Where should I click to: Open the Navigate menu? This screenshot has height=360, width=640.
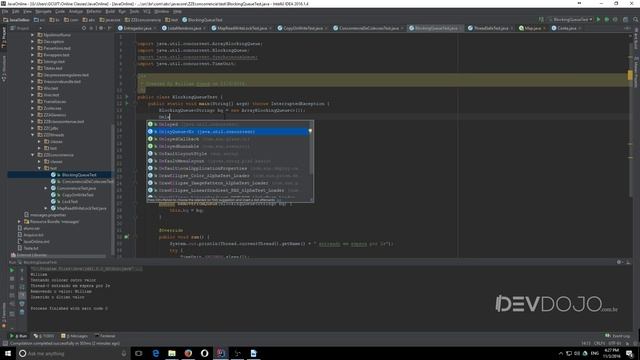point(43,11)
